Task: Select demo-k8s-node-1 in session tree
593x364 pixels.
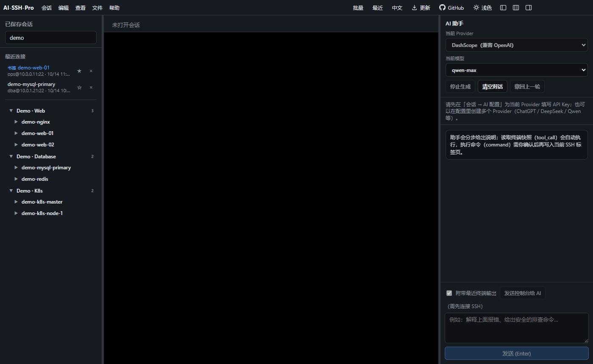Action: (42, 213)
